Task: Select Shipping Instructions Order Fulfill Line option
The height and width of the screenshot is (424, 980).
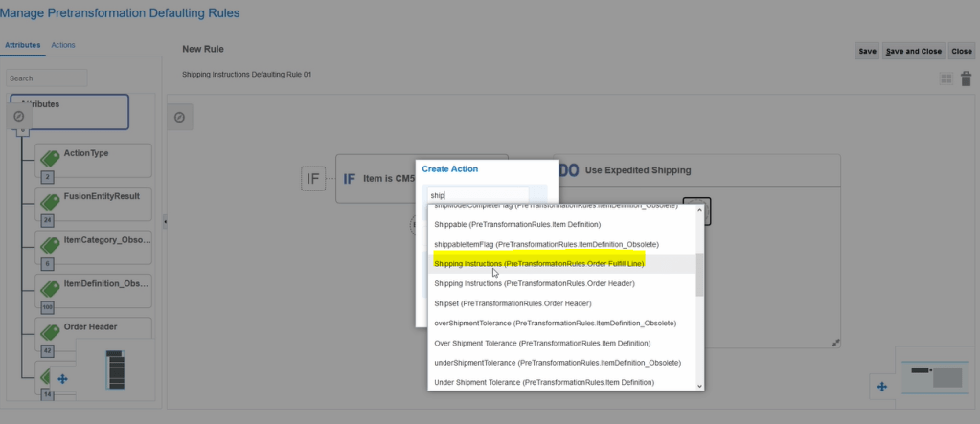Action: click(x=538, y=263)
